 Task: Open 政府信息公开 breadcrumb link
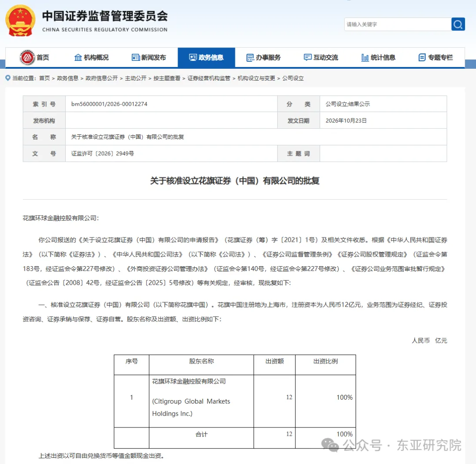(x=101, y=78)
